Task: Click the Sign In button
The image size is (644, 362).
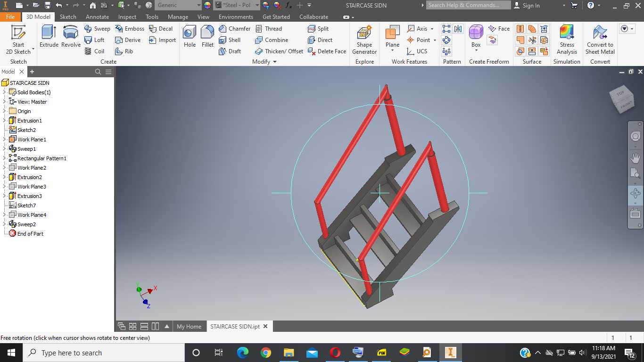Action: tap(526, 5)
